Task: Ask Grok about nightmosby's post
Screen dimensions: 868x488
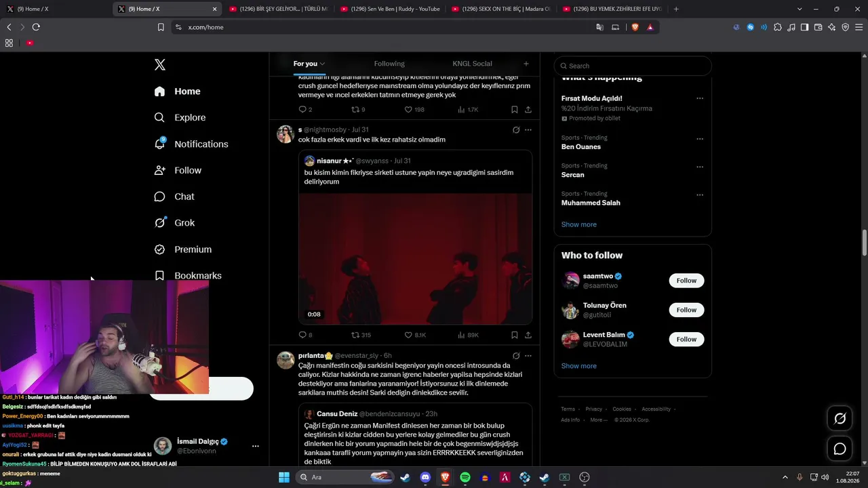Action: pos(516,130)
